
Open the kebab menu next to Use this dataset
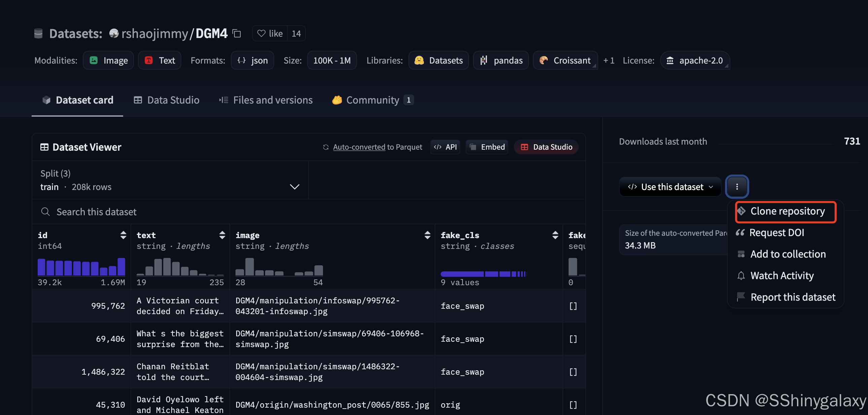[737, 187]
